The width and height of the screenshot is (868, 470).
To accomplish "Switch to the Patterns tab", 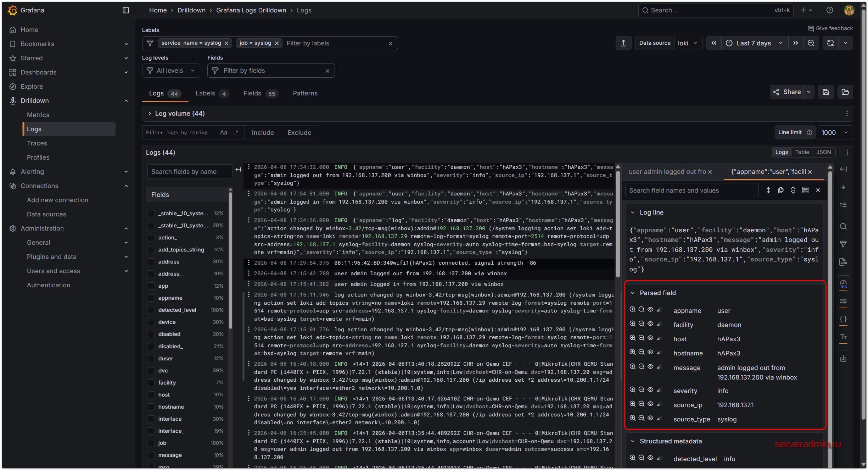I will click(x=305, y=93).
